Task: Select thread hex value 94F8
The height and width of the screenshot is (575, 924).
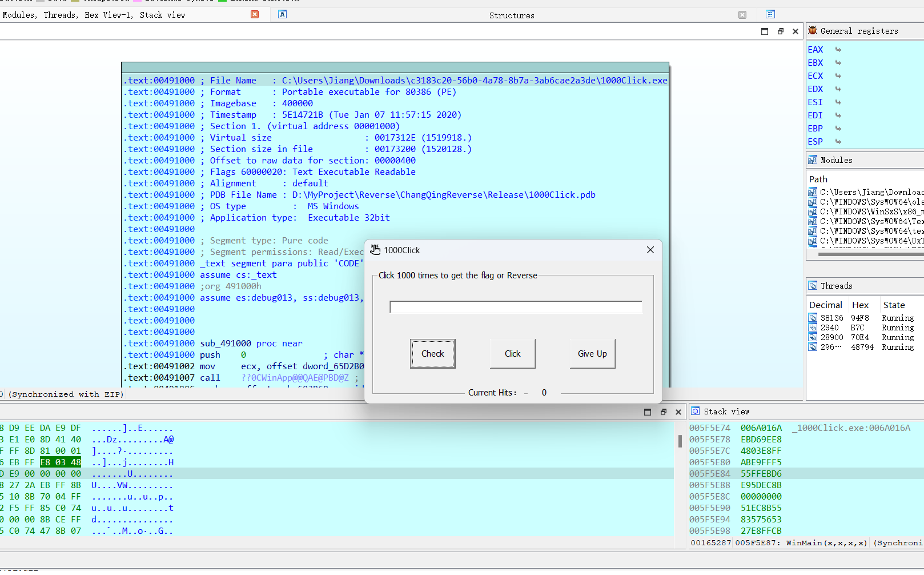Action: point(860,318)
